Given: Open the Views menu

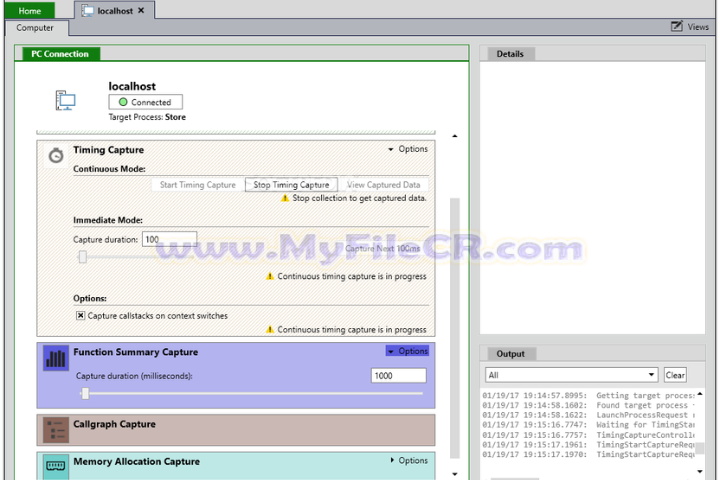Looking at the screenshot, I should point(690,27).
